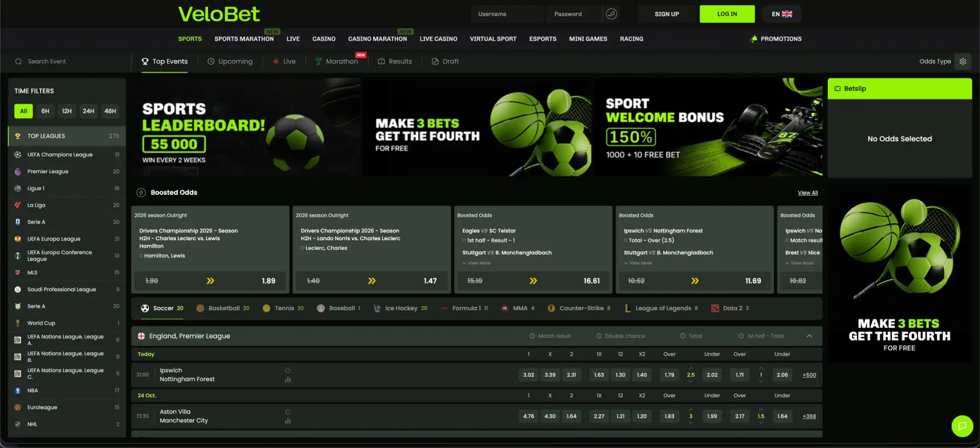This screenshot has width=980, height=448.
Task: Switch to the Live events tab
Action: (284, 61)
